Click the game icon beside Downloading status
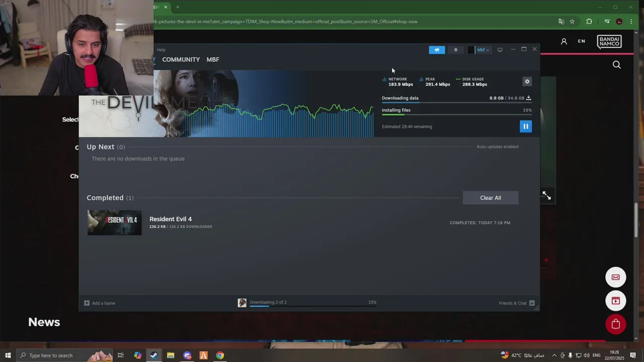Viewport: 644px width, 362px height. (242, 303)
